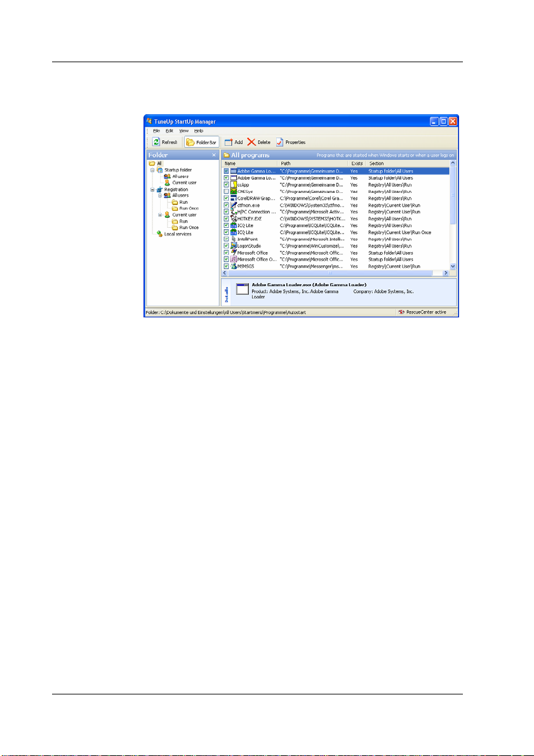Collapse the Registration tree branch
The height and width of the screenshot is (756, 534).
(x=152, y=190)
